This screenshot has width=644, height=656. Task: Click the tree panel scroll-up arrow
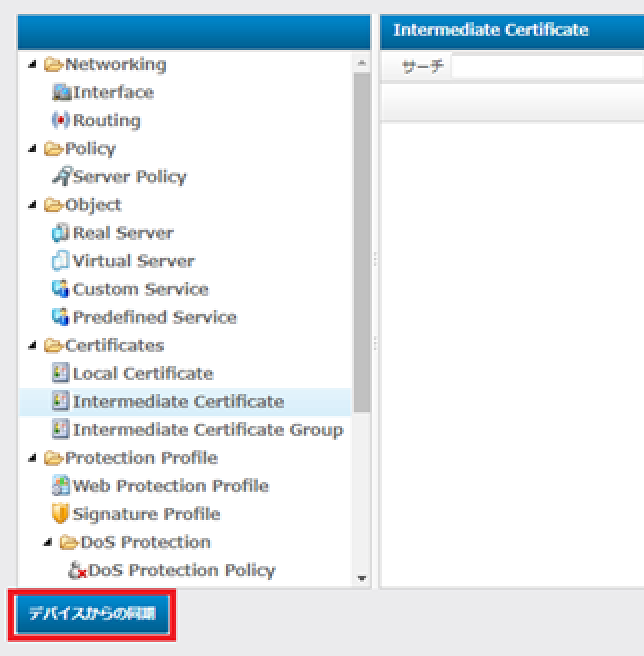[362, 63]
